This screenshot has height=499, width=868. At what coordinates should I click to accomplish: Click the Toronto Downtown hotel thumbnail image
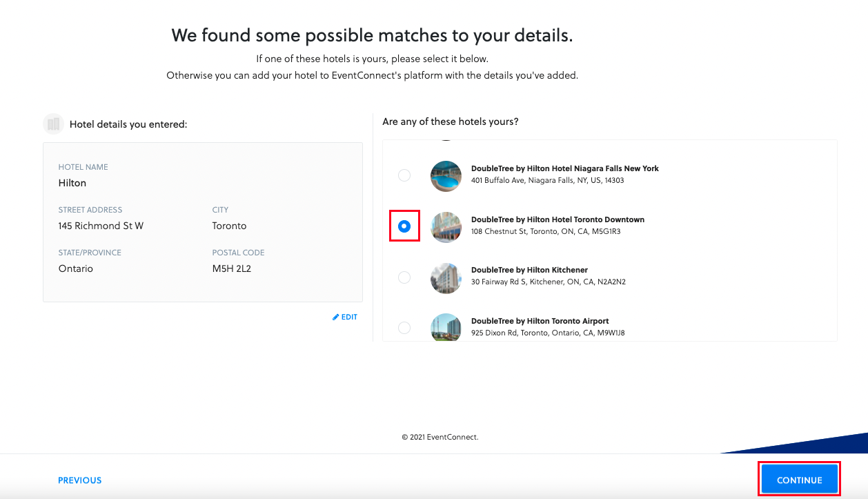445,226
